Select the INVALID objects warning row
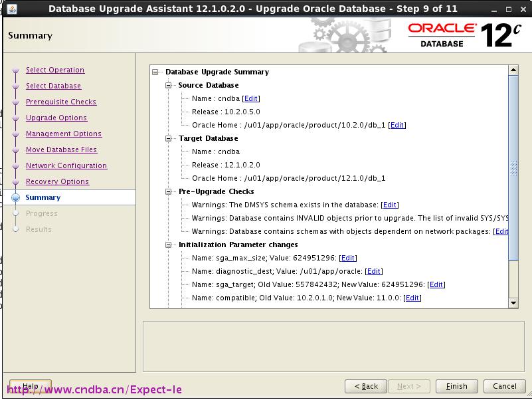The height and width of the screenshot is (400, 532). pos(350,218)
